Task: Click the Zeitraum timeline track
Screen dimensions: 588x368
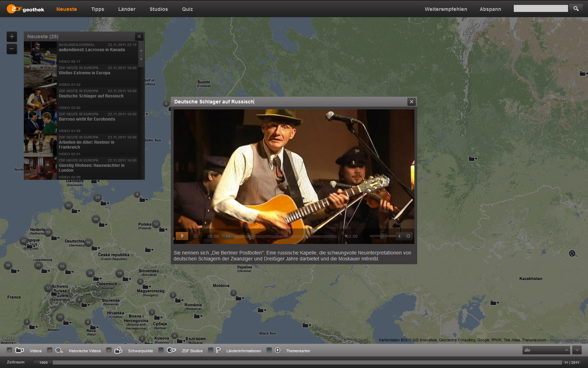Action: [307, 362]
